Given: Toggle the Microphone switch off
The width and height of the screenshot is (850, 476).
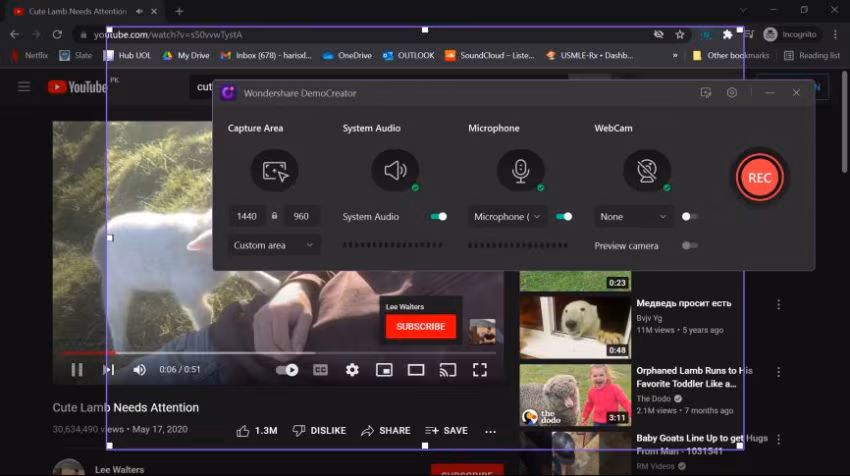Looking at the screenshot, I should click(564, 216).
